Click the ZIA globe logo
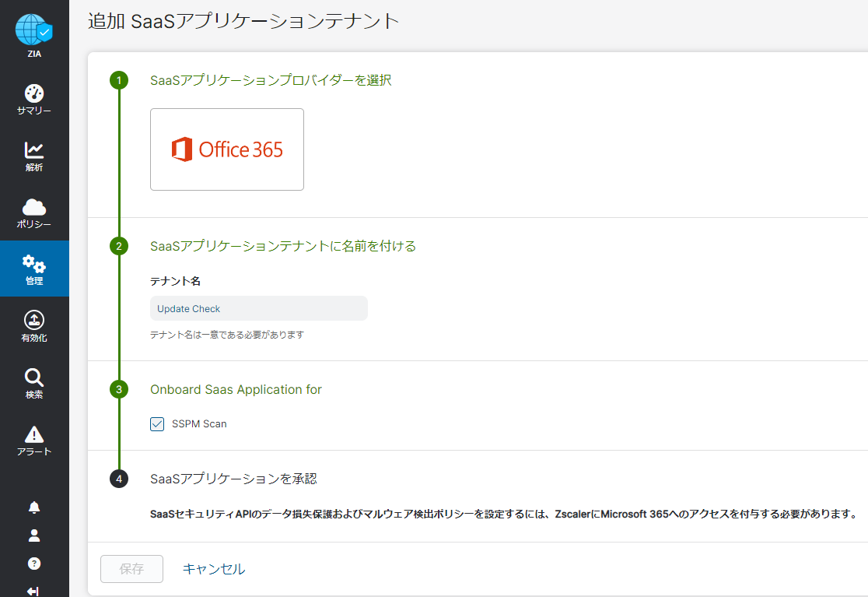Viewport: 868px width, 597px height. (x=33, y=30)
